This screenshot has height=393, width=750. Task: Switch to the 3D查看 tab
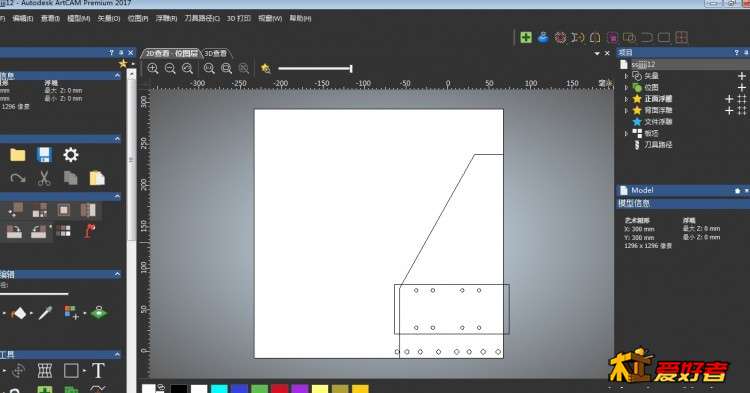point(216,53)
